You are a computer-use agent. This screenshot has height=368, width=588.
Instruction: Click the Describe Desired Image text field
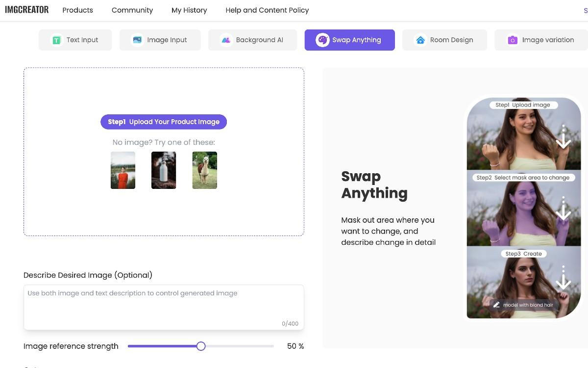[163, 304]
